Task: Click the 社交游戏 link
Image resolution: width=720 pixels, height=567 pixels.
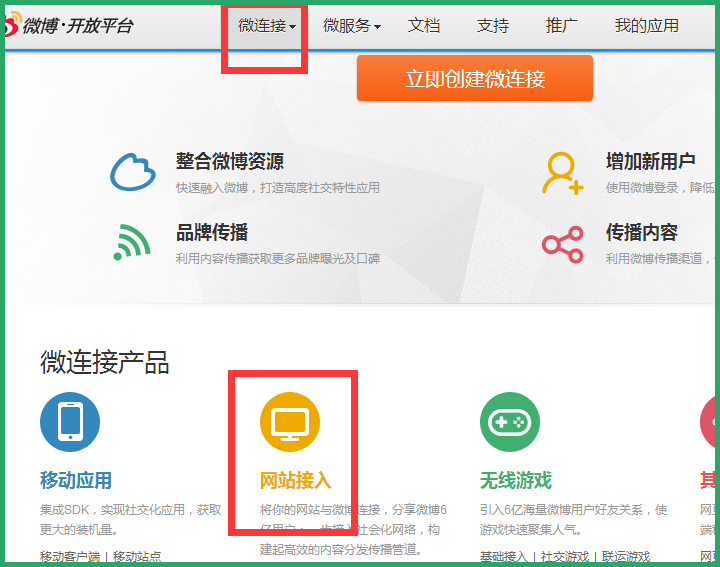Action: [565, 557]
